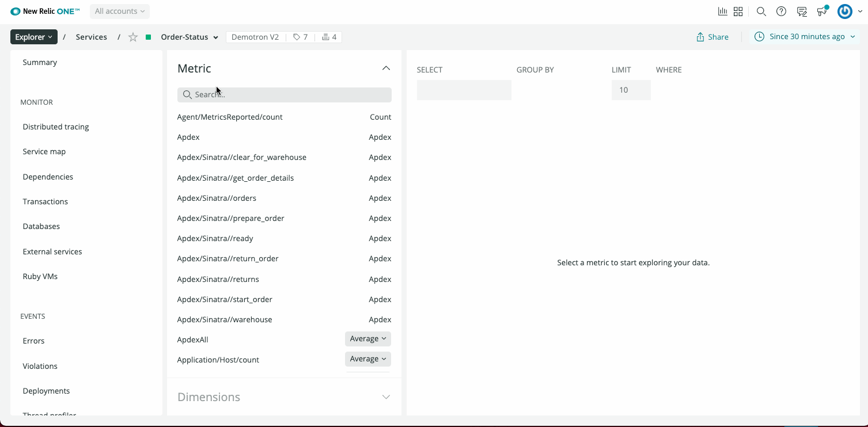Viewport: 868px width, 427px height.
Task: Collapse the Metric panel chevron
Action: click(x=386, y=67)
